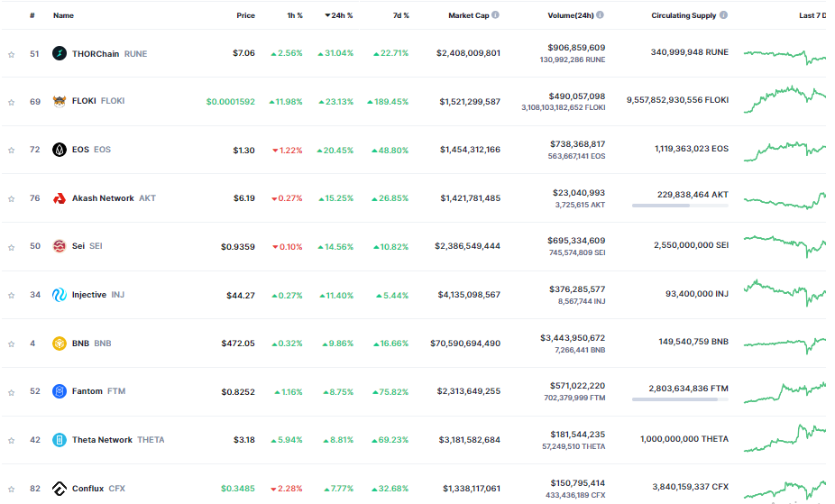
Task: Toggle watchlist star for Conflux
Action: coord(11,489)
